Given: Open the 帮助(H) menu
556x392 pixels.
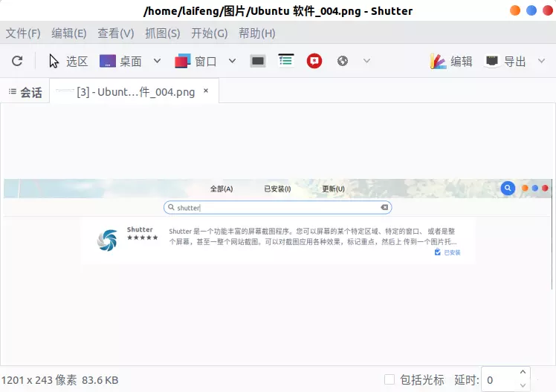Looking at the screenshot, I should pos(257,33).
